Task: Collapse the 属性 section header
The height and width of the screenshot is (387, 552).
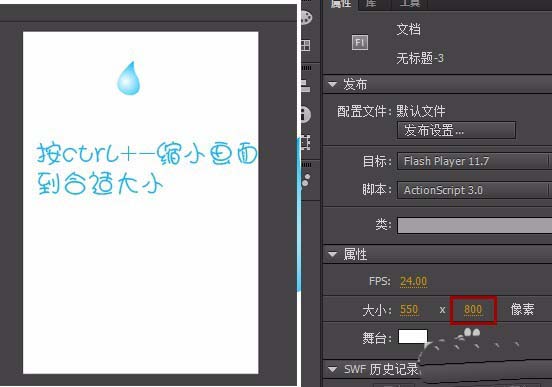Action: (332, 254)
